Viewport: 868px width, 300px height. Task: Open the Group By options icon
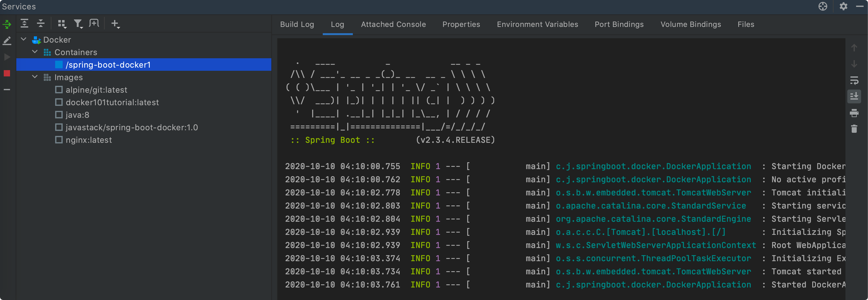point(62,23)
